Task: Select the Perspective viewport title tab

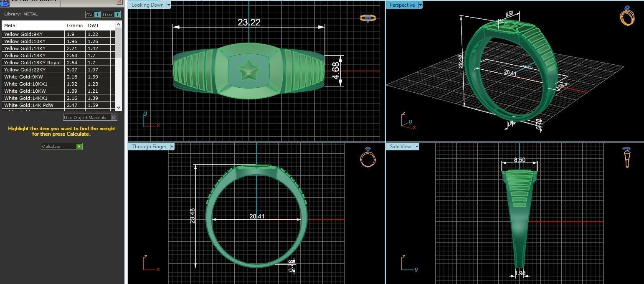Action: pyautogui.click(x=402, y=5)
